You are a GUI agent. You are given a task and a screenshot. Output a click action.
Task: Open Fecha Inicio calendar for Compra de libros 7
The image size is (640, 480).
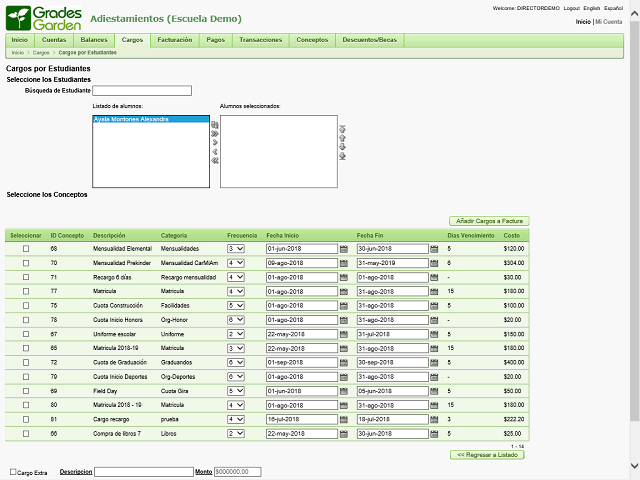click(x=344, y=433)
